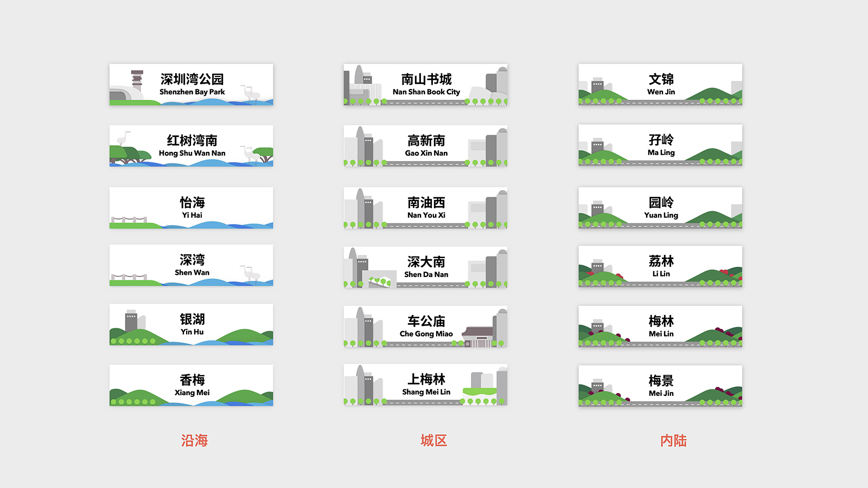868x488 pixels.
Task: Select the Shenzhen Bay Park station card
Action: [x=192, y=85]
